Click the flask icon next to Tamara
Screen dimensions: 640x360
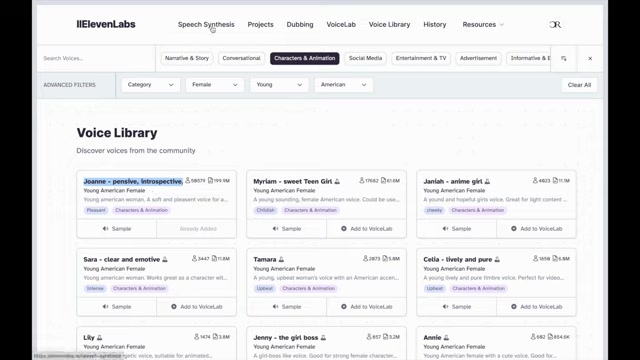point(281,259)
